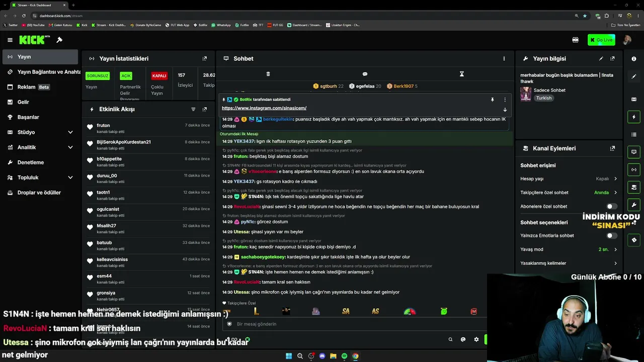The width and height of the screenshot is (644, 362).
Task: Open Yasaklanmış kelimeler settings
Action: 569,263
